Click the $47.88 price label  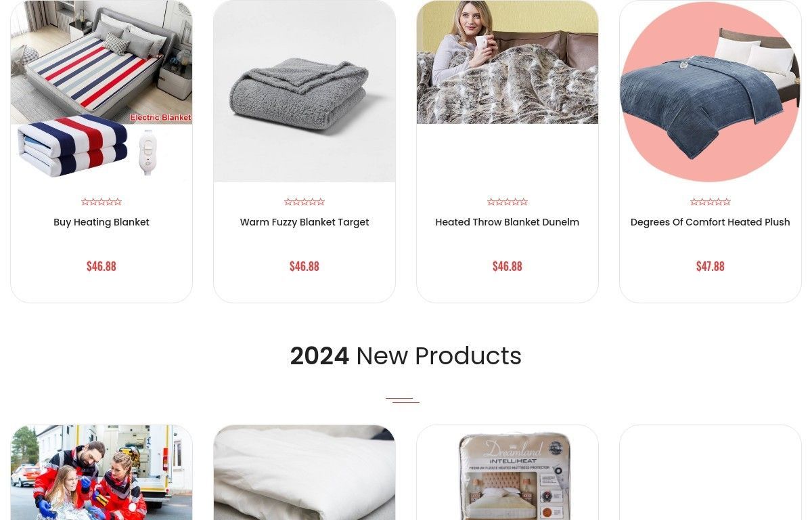(x=710, y=266)
